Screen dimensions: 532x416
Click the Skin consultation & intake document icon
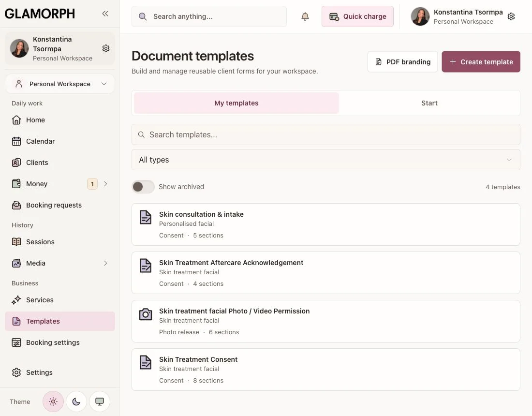146,217
